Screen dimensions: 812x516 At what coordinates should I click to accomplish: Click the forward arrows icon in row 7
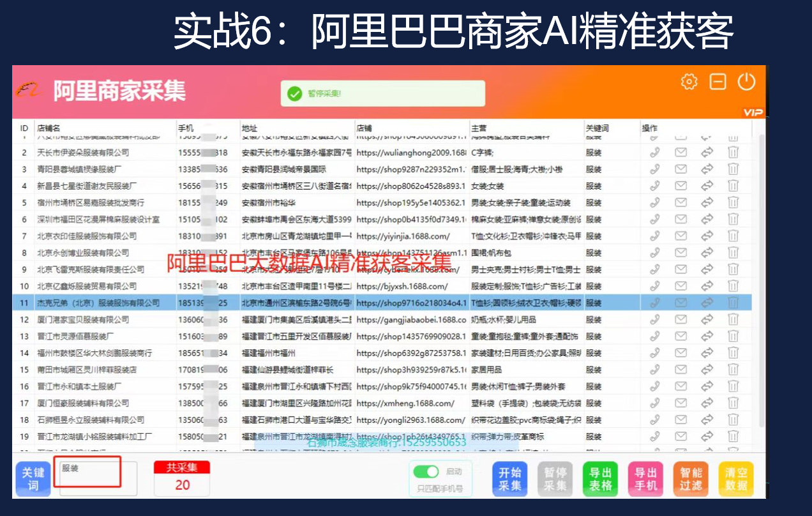pyautogui.click(x=707, y=236)
